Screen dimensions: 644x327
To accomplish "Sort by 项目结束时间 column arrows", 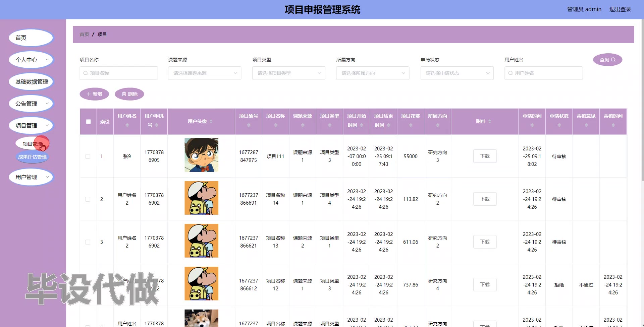I will pos(388,125).
